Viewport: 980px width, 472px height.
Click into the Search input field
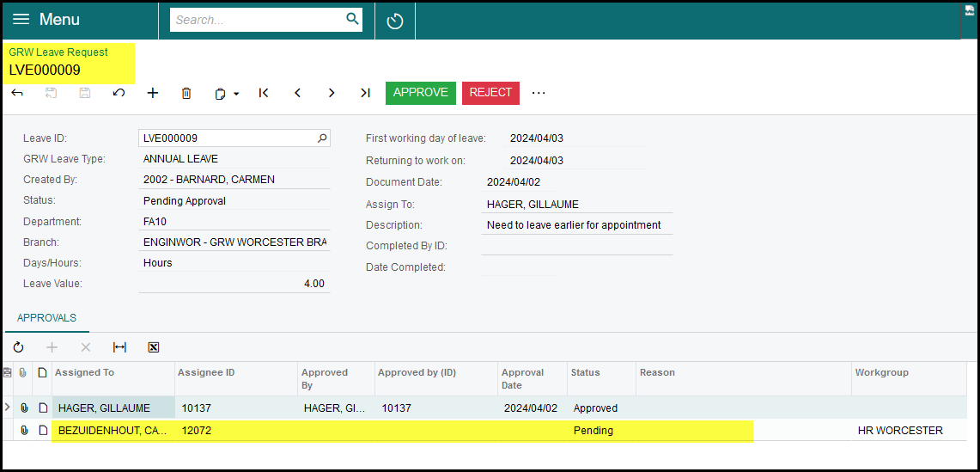[x=258, y=20]
